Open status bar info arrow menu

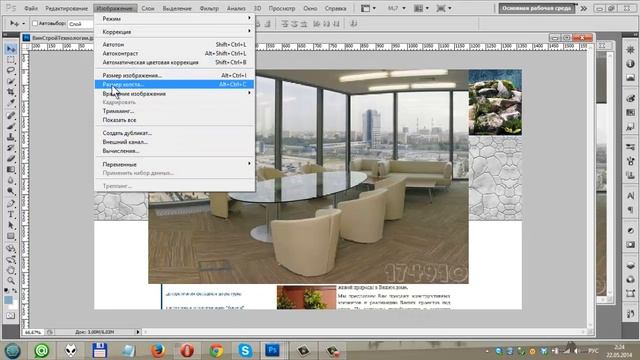click(x=138, y=332)
